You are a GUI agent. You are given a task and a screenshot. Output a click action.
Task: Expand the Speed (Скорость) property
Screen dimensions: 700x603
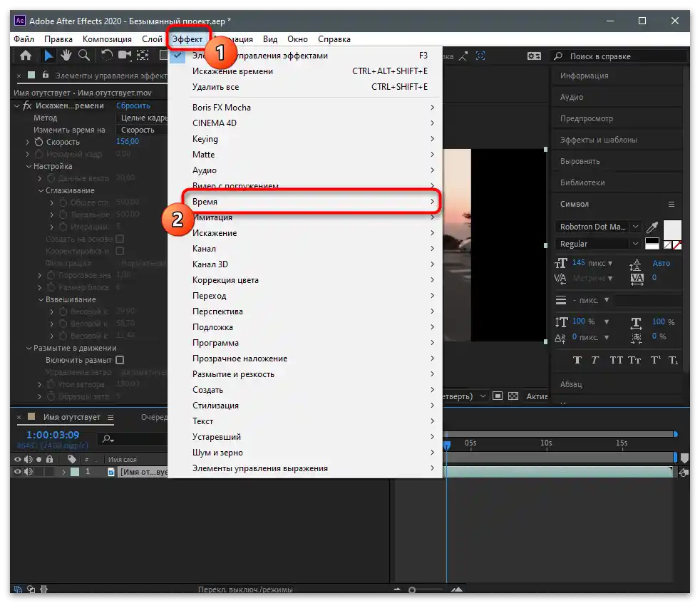coord(27,142)
